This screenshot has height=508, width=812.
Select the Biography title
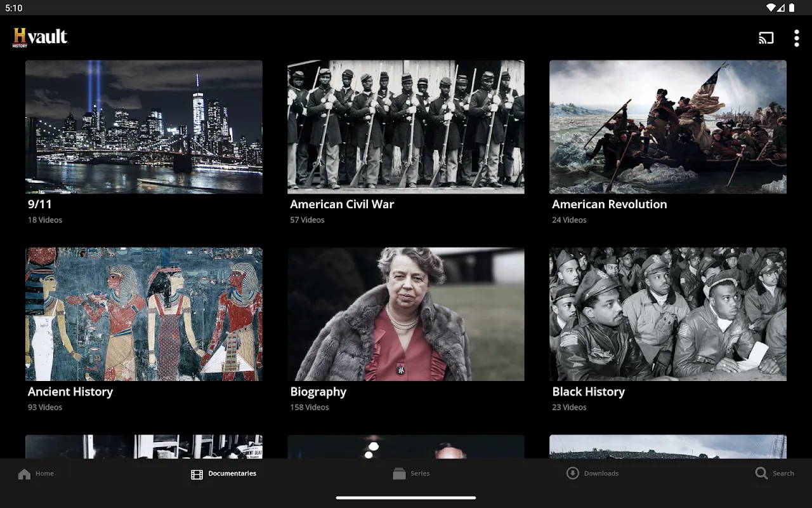tap(318, 392)
